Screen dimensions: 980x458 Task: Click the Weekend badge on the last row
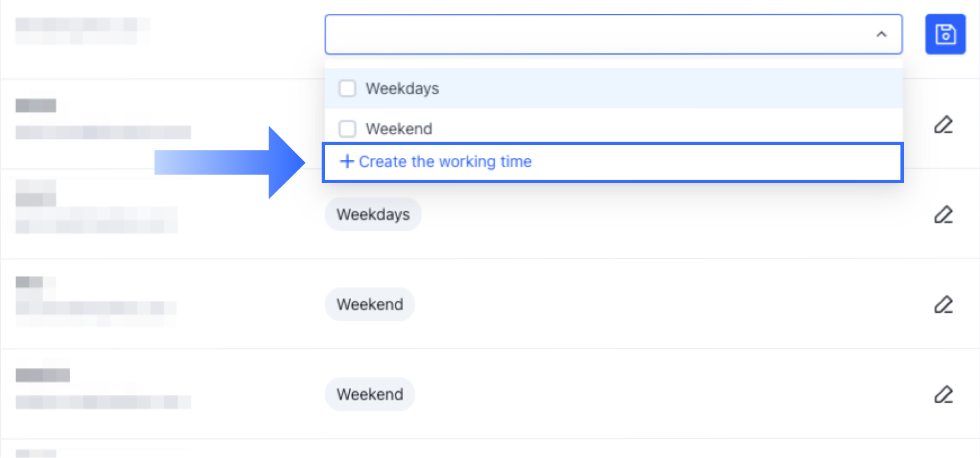click(x=370, y=395)
